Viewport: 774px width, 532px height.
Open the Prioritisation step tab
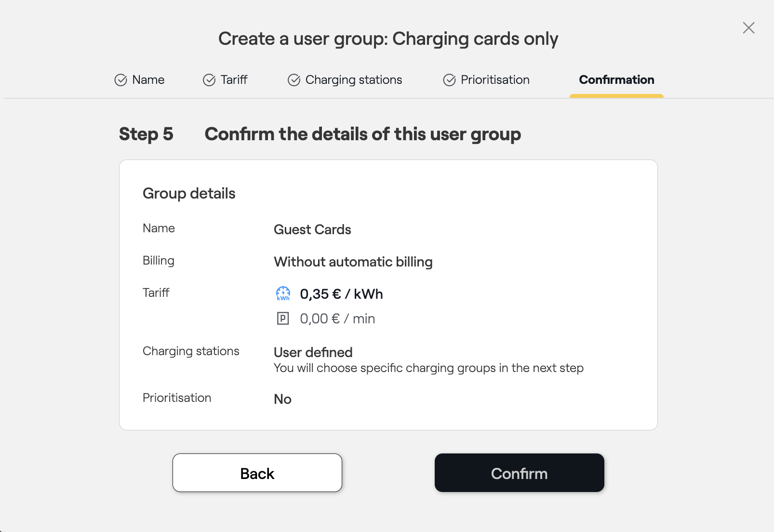(486, 80)
